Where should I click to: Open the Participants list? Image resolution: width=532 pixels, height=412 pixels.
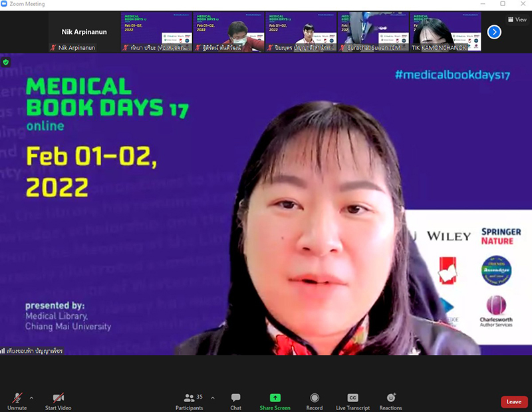tap(189, 401)
